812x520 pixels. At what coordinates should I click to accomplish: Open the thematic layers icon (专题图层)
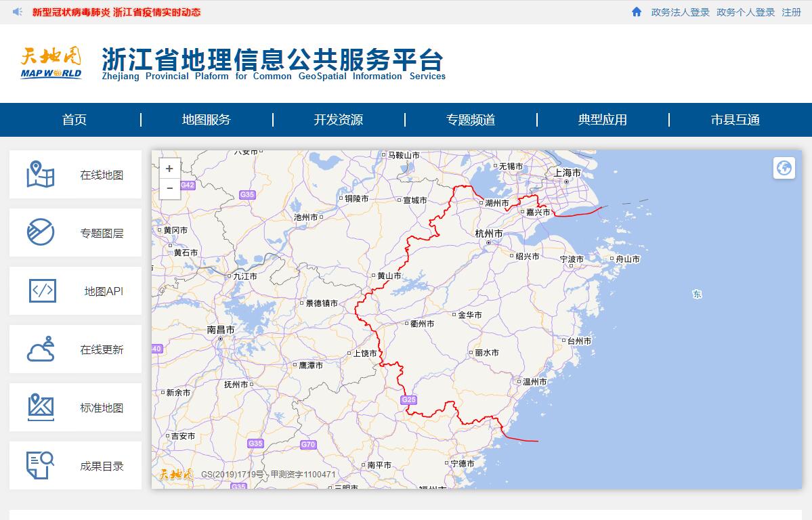[41, 233]
